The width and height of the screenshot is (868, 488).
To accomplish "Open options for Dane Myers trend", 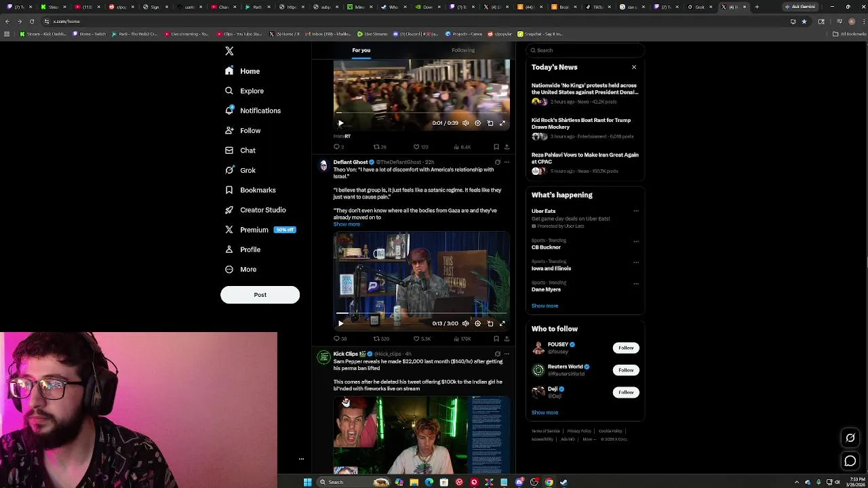I will 636,283.
